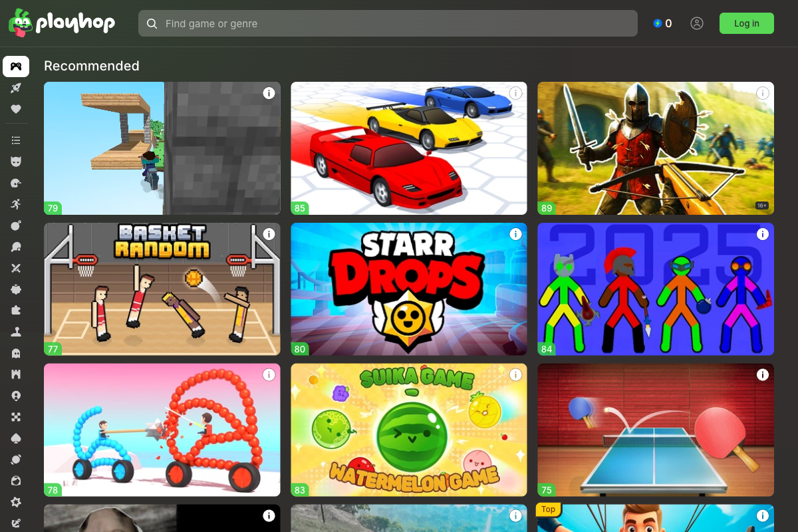798x532 pixels.
Task: Open the Suika Watermelon Game thumbnail
Action: (x=408, y=430)
